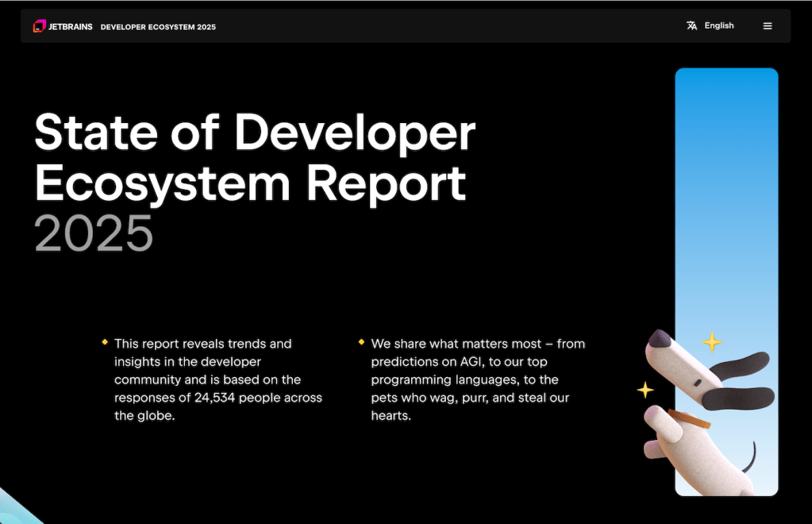Image resolution: width=812 pixels, height=524 pixels.
Task: Click the translate language icon
Action: pos(691,26)
